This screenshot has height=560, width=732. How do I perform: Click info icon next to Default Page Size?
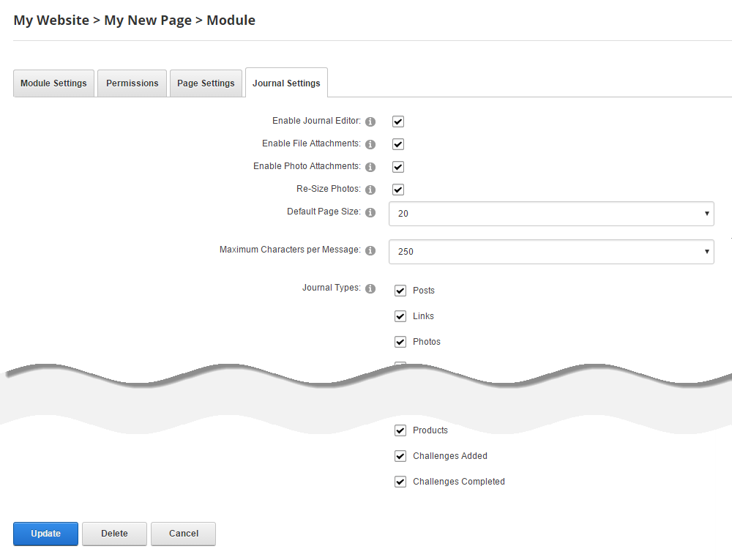pyautogui.click(x=370, y=212)
